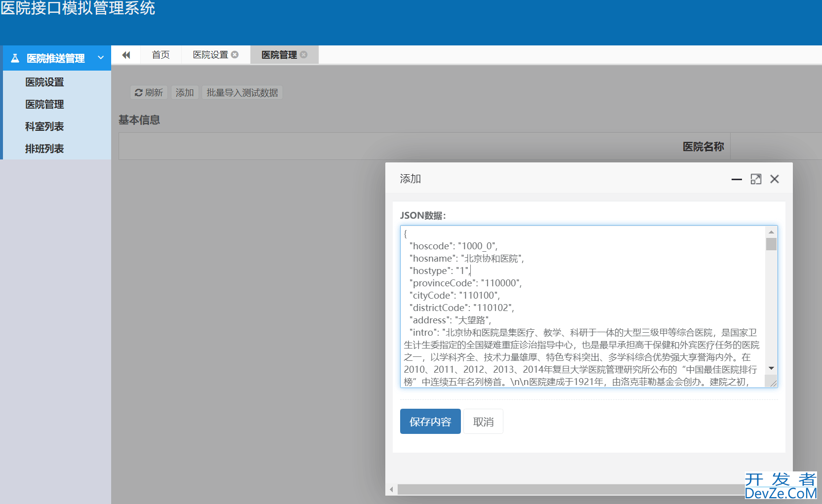Click the 刷新 refresh button
This screenshot has height=504, width=822.
(149, 92)
